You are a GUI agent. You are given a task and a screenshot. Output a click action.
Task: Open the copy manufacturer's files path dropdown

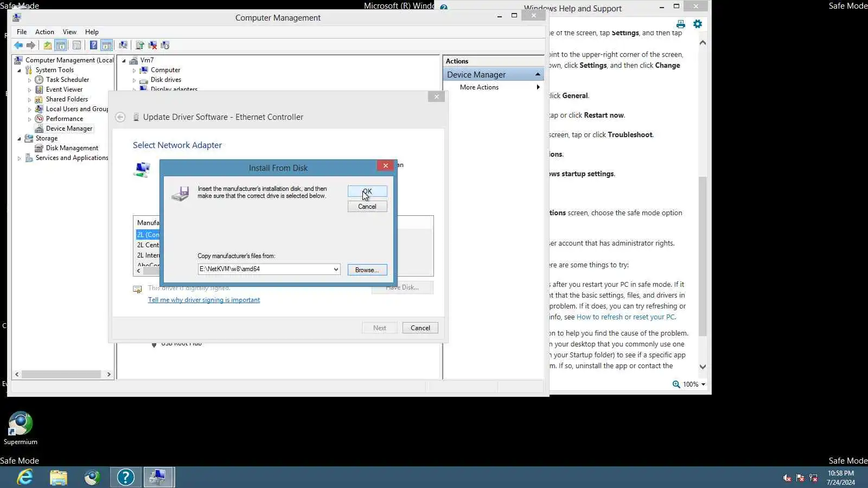pyautogui.click(x=336, y=269)
